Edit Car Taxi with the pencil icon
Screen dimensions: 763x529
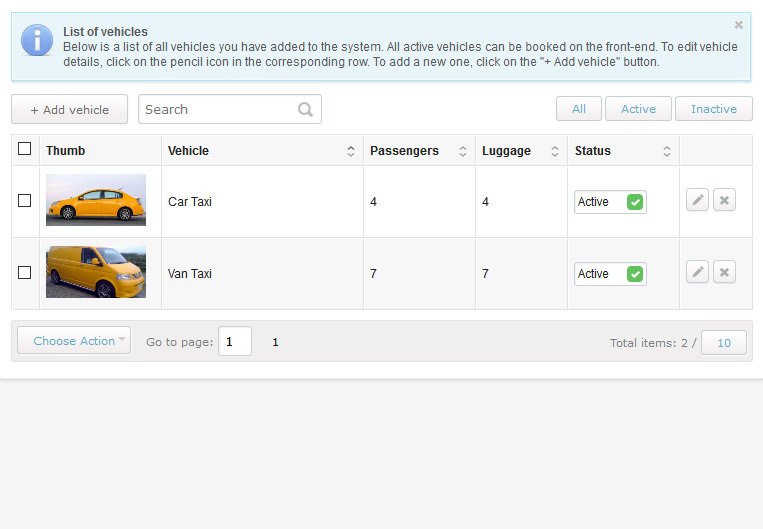tap(697, 200)
